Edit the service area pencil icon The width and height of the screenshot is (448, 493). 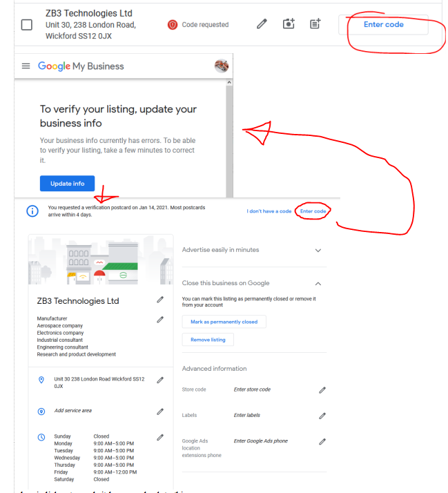(160, 412)
